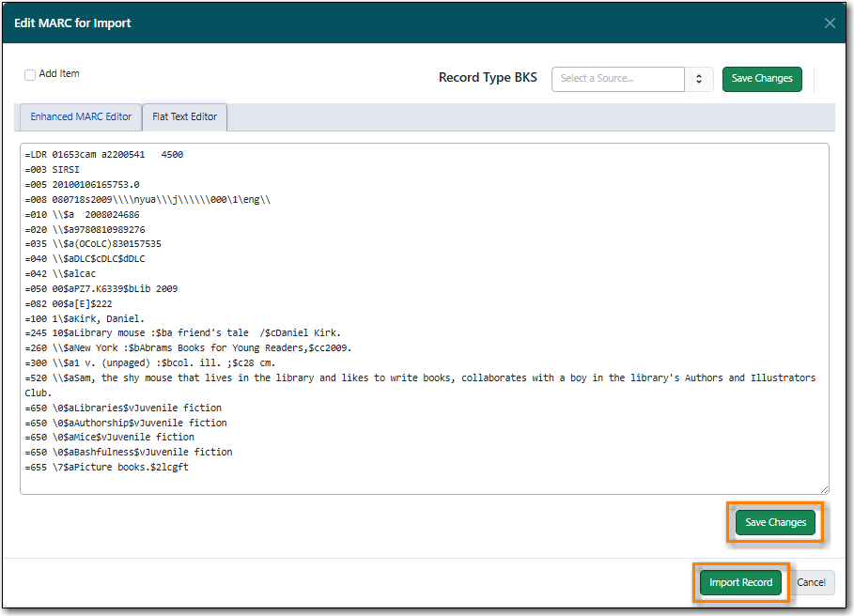Click Save Changes next to source selector
Image resolution: width=854 pixels, height=616 pixels.
(x=761, y=79)
